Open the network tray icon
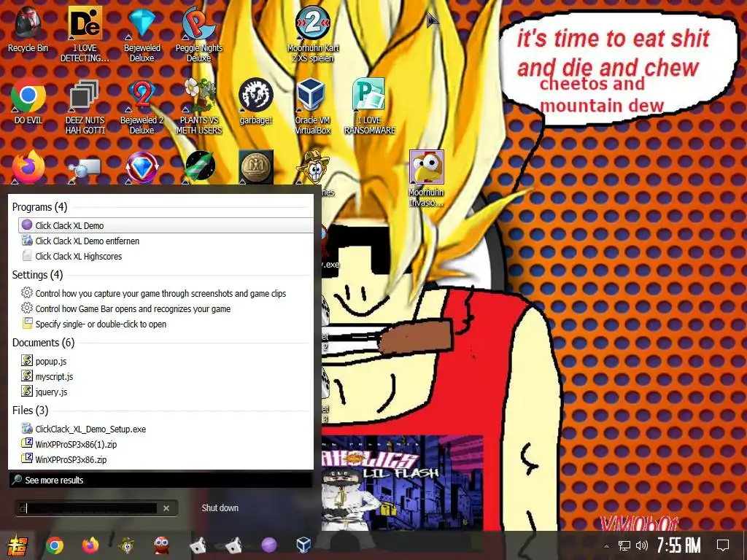 click(x=624, y=545)
